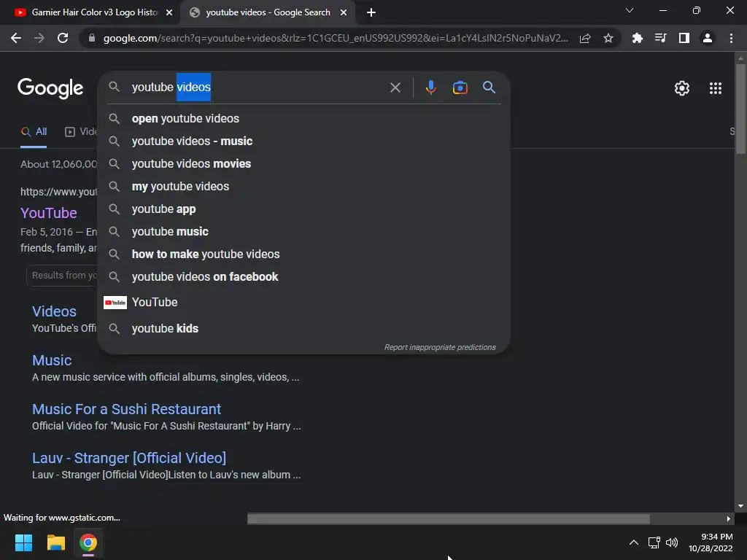Viewport: 747px width, 560px height.
Task: Bookmark this page with star icon
Action: click(608, 38)
